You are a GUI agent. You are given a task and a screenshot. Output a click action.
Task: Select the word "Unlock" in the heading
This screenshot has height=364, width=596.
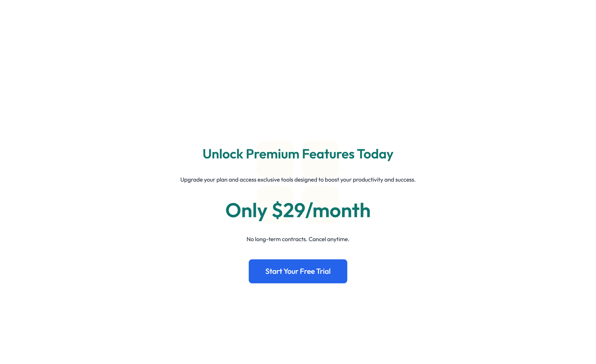[x=222, y=154]
